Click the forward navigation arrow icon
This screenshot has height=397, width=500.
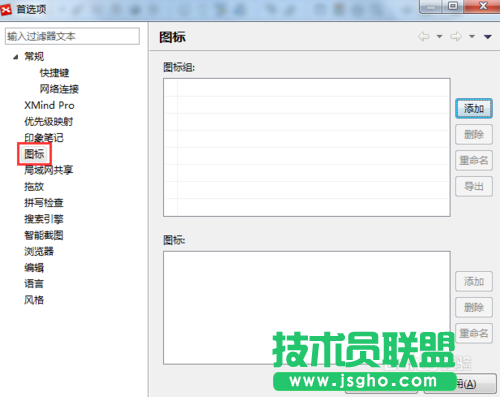[456, 36]
